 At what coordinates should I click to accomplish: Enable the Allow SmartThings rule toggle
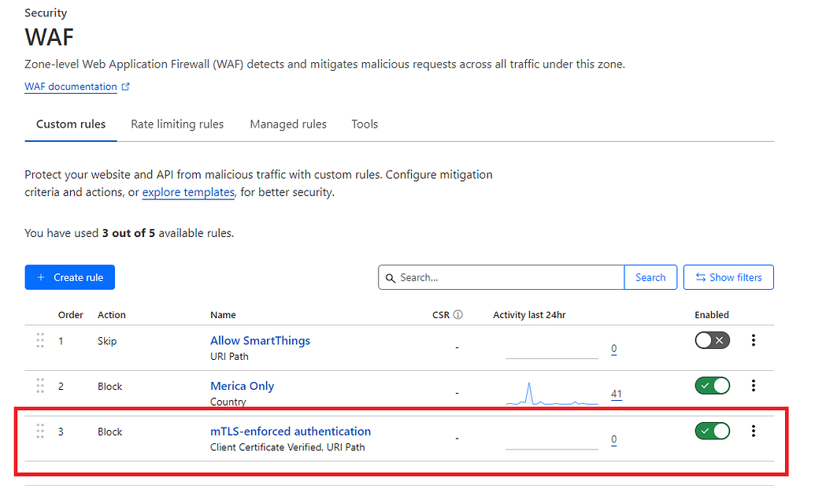pyautogui.click(x=712, y=339)
